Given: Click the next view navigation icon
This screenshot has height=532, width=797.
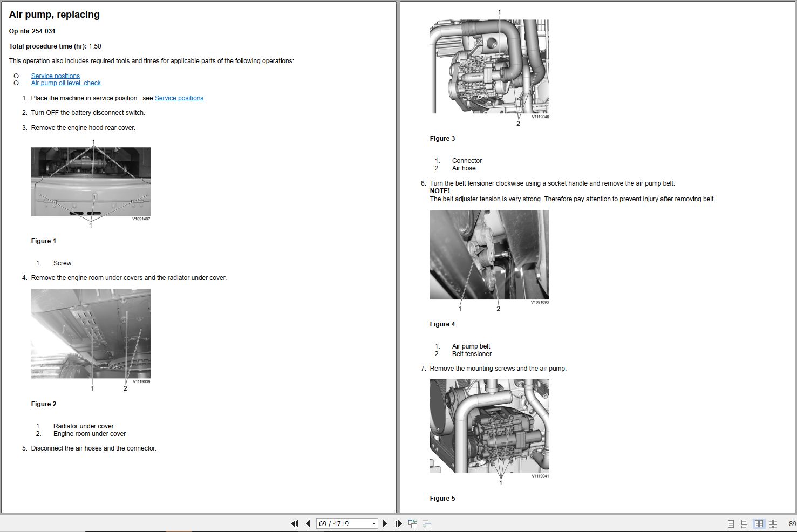Looking at the screenshot, I should (426, 523).
